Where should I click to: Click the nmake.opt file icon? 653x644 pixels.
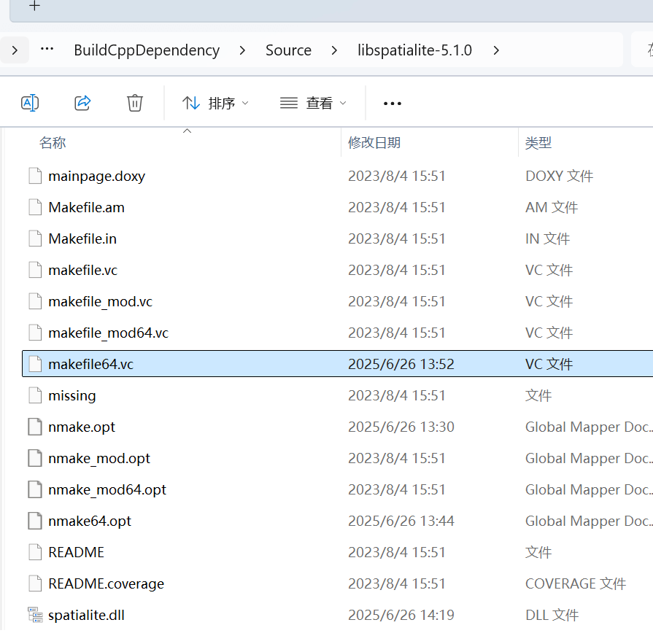pos(35,427)
